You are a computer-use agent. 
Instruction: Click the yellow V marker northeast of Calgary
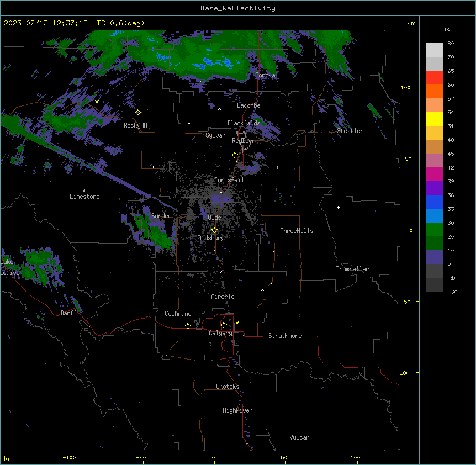click(237, 323)
